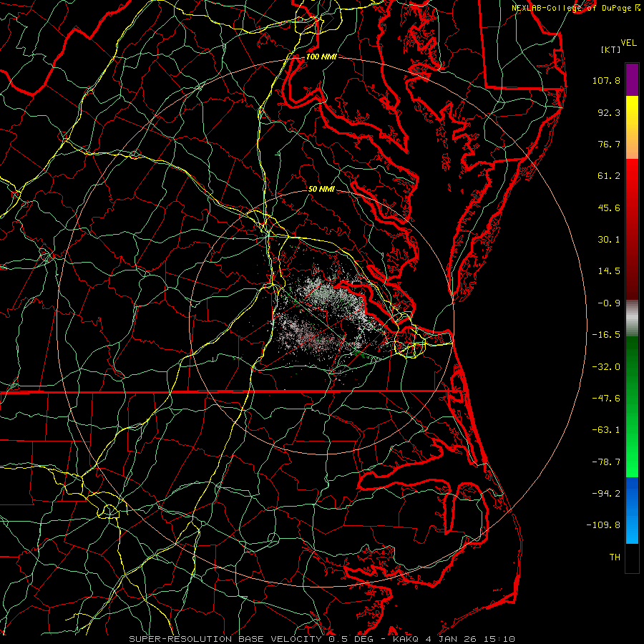The image size is (644, 644).
Task: Click the TH legend label
Action: click(x=615, y=557)
